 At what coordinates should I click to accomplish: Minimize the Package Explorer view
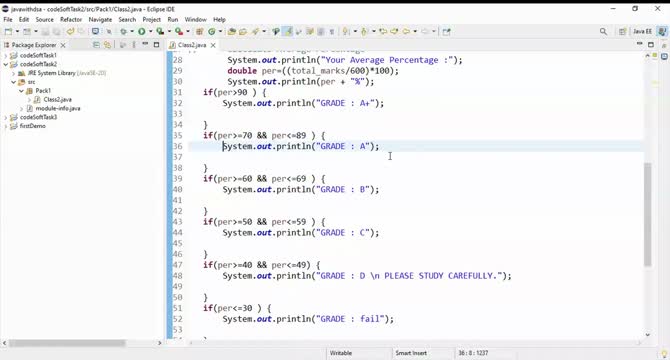tap(145, 44)
